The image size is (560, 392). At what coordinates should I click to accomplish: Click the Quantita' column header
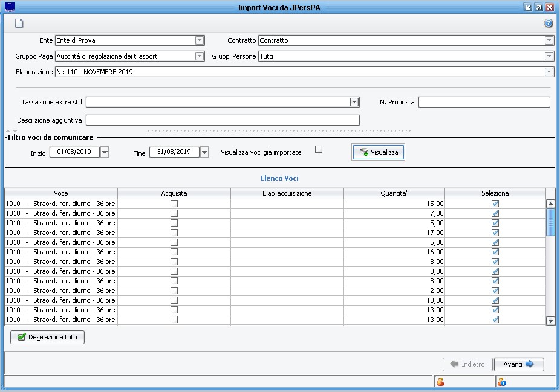pos(394,193)
